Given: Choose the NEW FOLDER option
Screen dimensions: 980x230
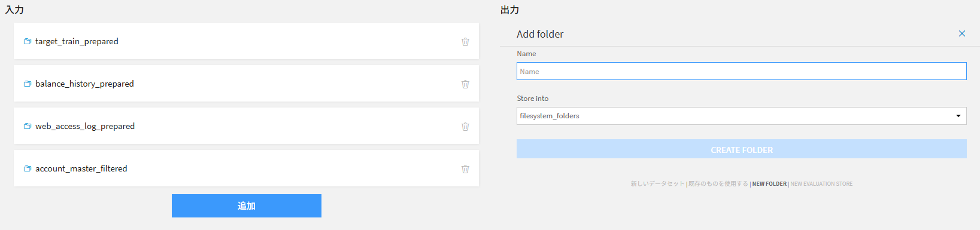Looking at the screenshot, I should point(769,184).
